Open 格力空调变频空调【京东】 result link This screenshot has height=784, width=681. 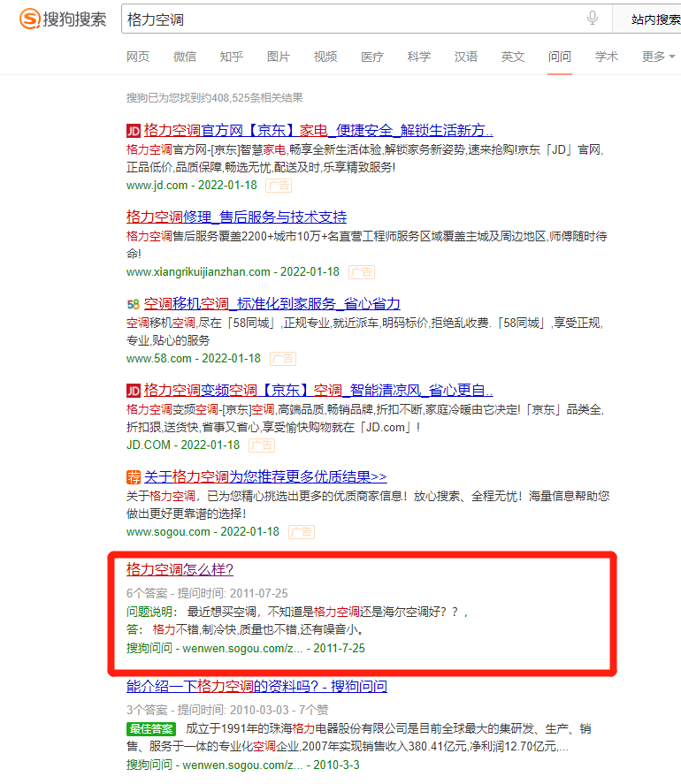[318, 390]
